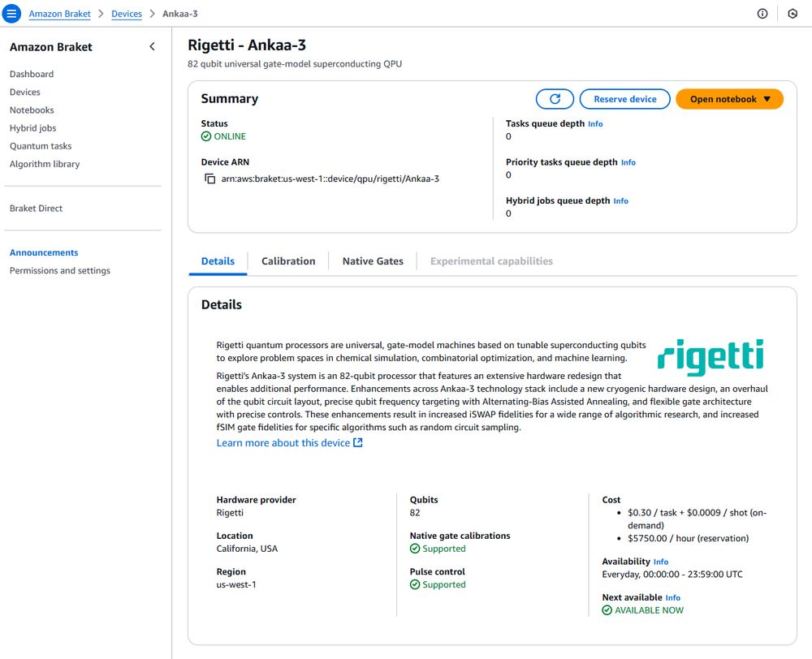Open the hexagon settings icon in header
The image size is (812, 659).
[793, 14]
